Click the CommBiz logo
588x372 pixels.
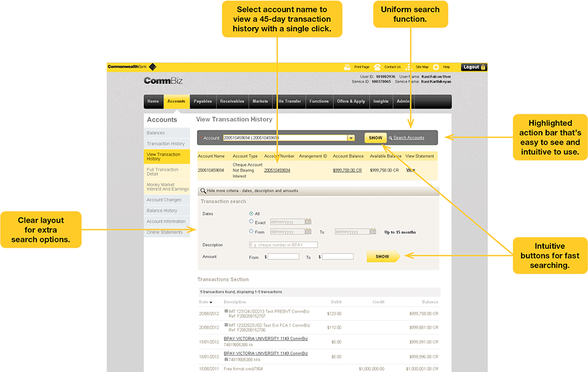[163, 81]
